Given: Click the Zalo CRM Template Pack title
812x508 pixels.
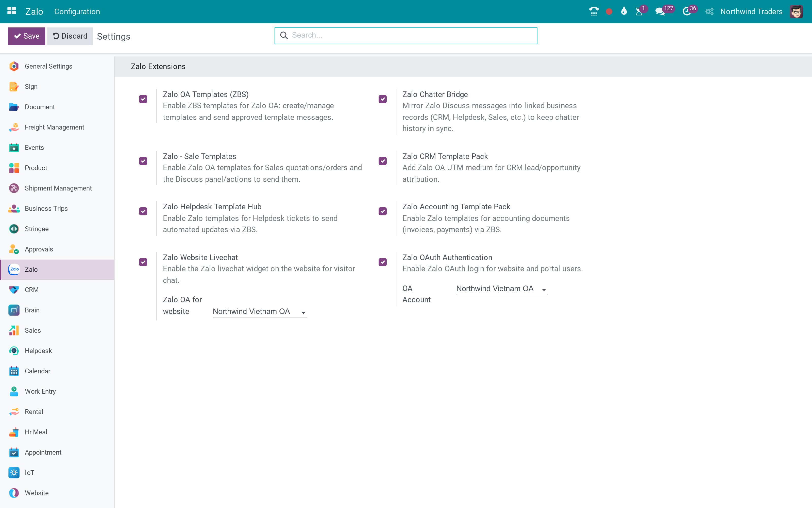Looking at the screenshot, I should (445, 156).
